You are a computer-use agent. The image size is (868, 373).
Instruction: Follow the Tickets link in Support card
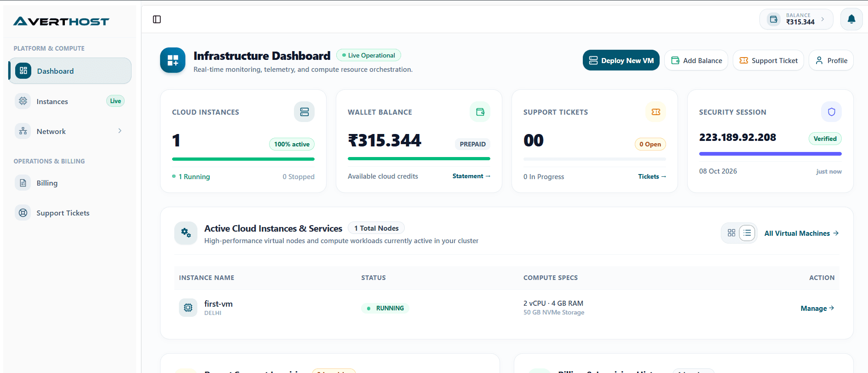pos(652,176)
